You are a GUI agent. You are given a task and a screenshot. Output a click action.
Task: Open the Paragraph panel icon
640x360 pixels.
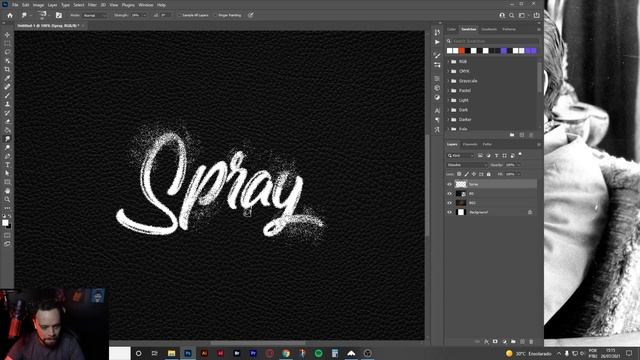(x=437, y=120)
